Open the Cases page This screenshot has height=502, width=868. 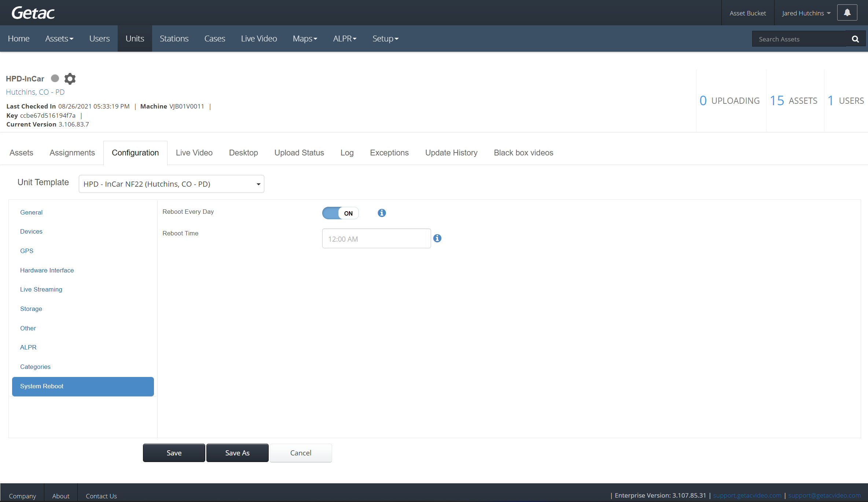point(215,39)
